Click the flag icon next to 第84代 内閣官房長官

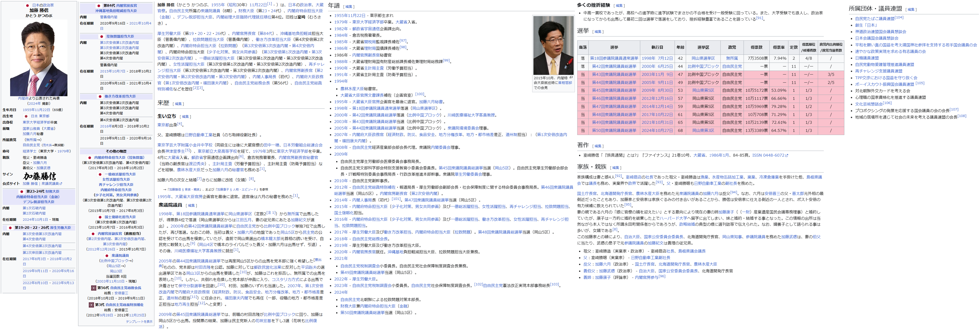click(x=99, y=6)
